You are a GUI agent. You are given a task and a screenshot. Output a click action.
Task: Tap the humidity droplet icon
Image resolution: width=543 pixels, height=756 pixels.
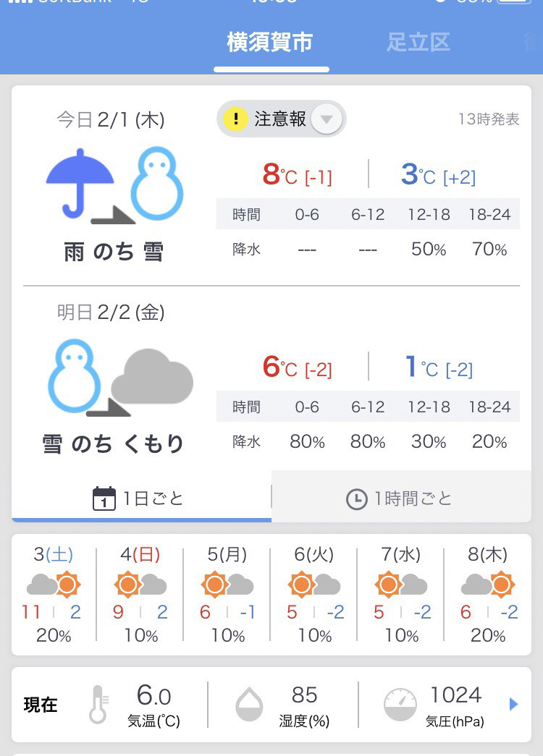pyautogui.click(x=249, y=705)
